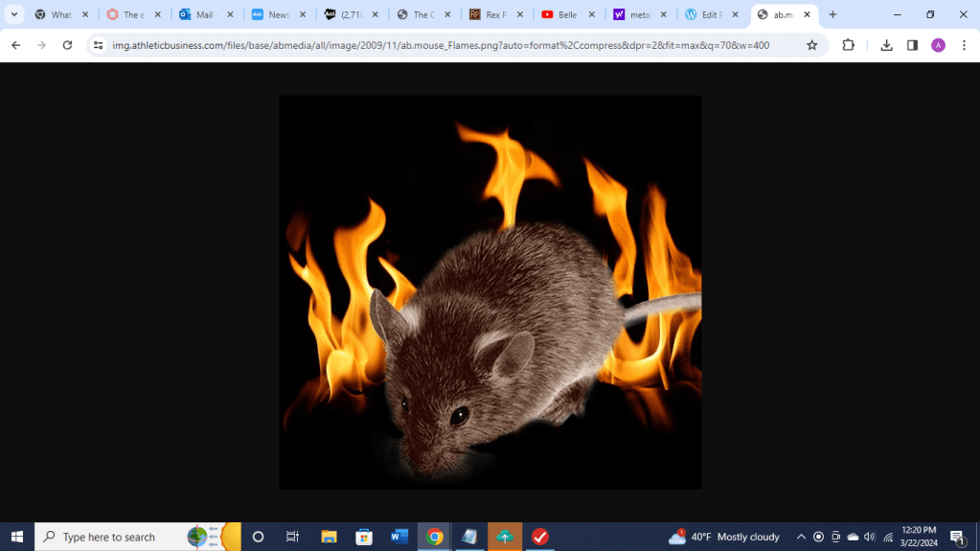Open Chrome downloads icon

click(x=886, y=45)
